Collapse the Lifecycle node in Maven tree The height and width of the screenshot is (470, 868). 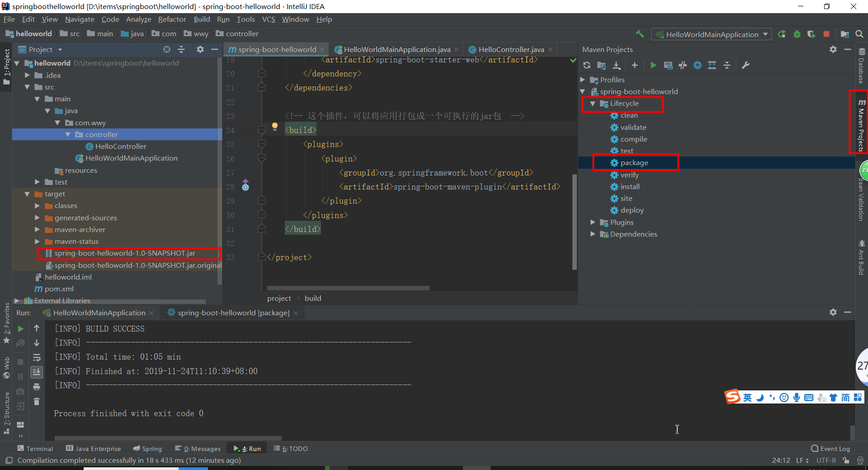(593, 104)
